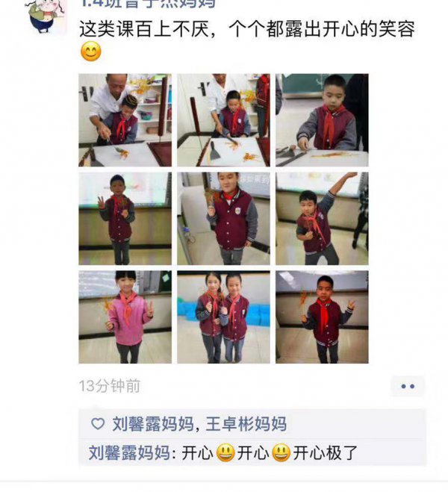View photo of girl drawing at table with teacher
This screenshot has width=448, height=492.
[224, 120]
